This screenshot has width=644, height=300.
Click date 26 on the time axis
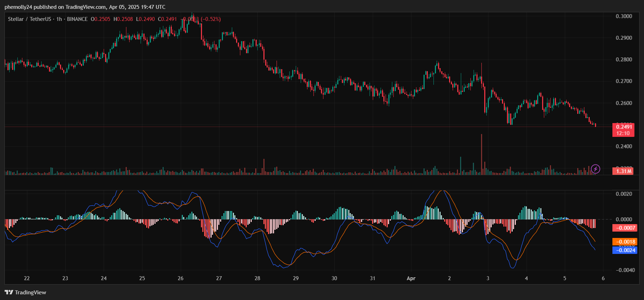[x=180, y=278]
